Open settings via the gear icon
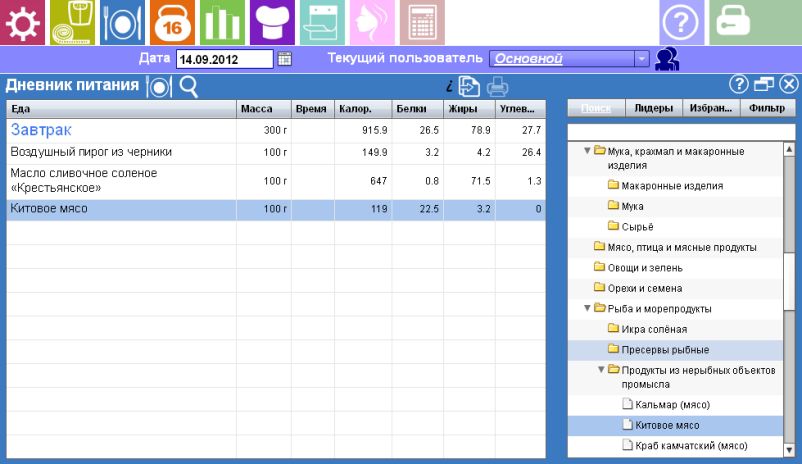Viewport: 802px width, 464px height. 22,22
